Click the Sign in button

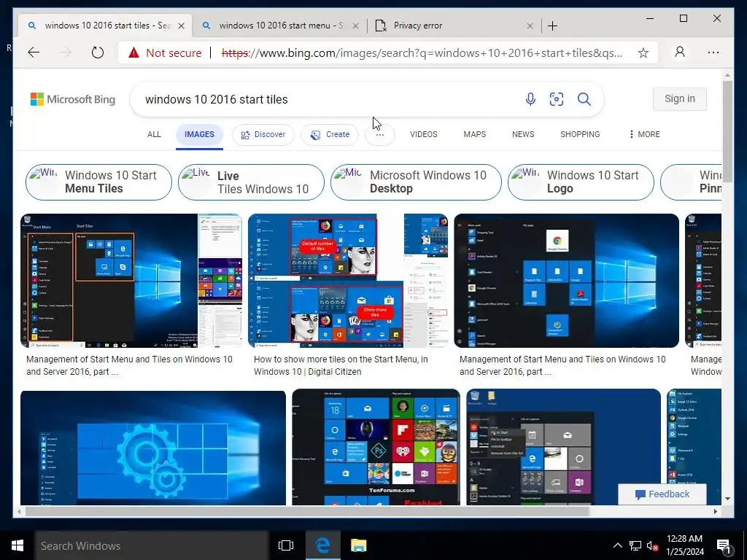(x=679, y=98)
